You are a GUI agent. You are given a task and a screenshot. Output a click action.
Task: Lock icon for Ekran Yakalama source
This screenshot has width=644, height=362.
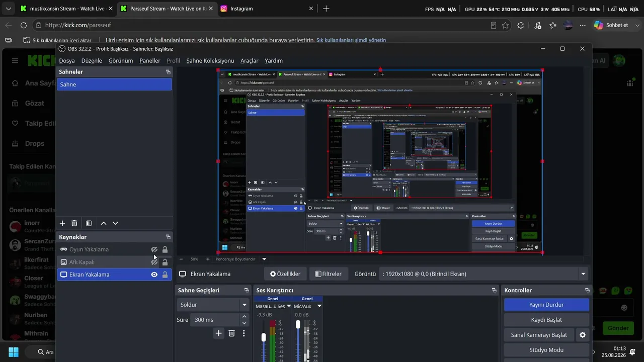(165, 275)
